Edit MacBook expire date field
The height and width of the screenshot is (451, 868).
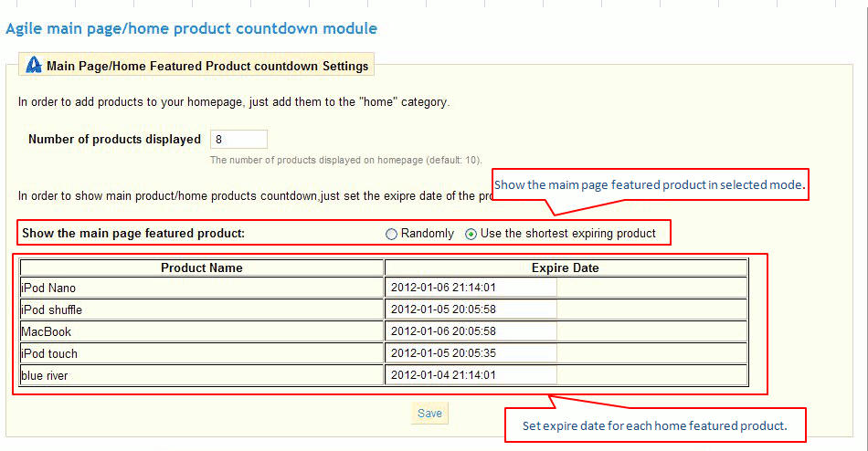471,330
